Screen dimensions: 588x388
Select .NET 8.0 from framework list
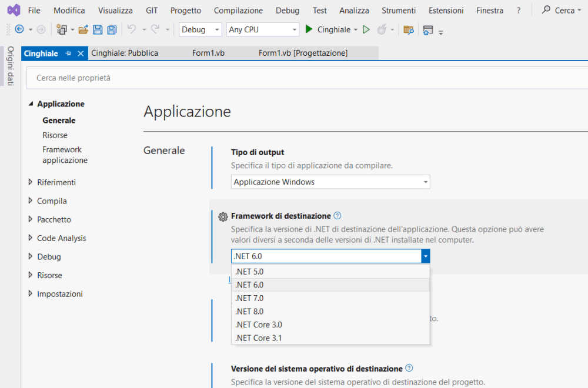coord(249,311)
